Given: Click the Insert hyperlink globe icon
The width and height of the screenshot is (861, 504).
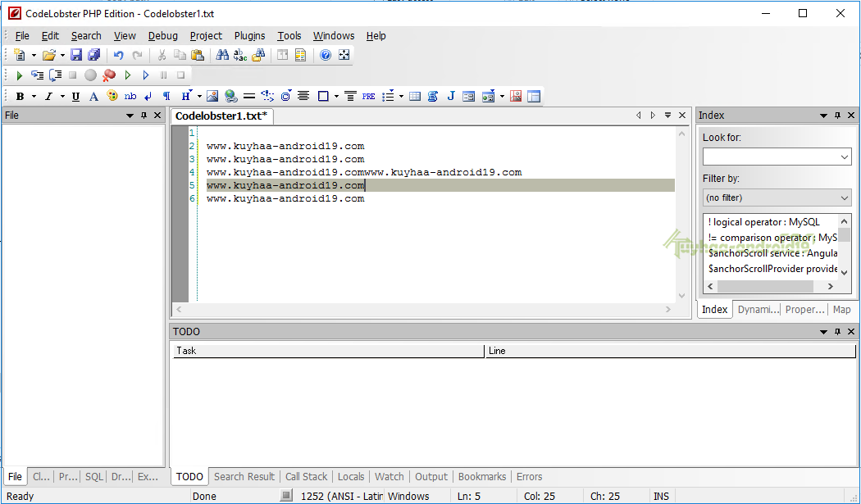Looking at the screenshot, I should click(x=230, y=97).
